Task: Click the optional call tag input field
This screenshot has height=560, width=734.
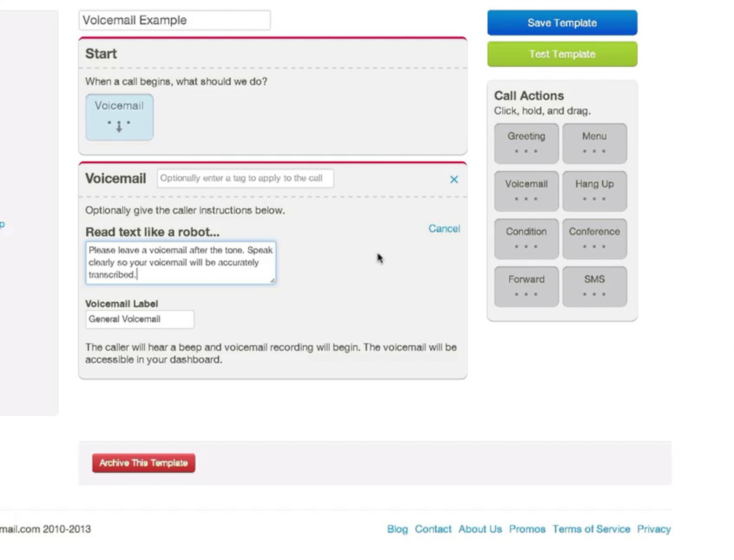Action: click(245, 178)
